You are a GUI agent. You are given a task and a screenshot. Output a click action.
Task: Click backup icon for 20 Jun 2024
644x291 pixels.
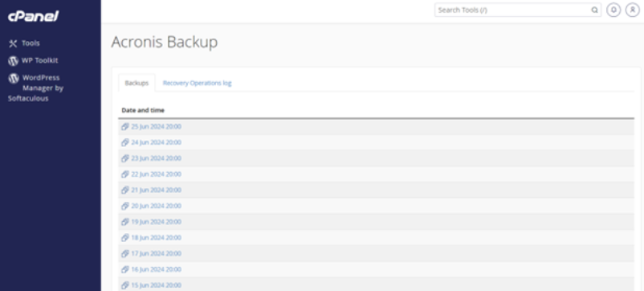pyautogui.click(x=125, y=206)
